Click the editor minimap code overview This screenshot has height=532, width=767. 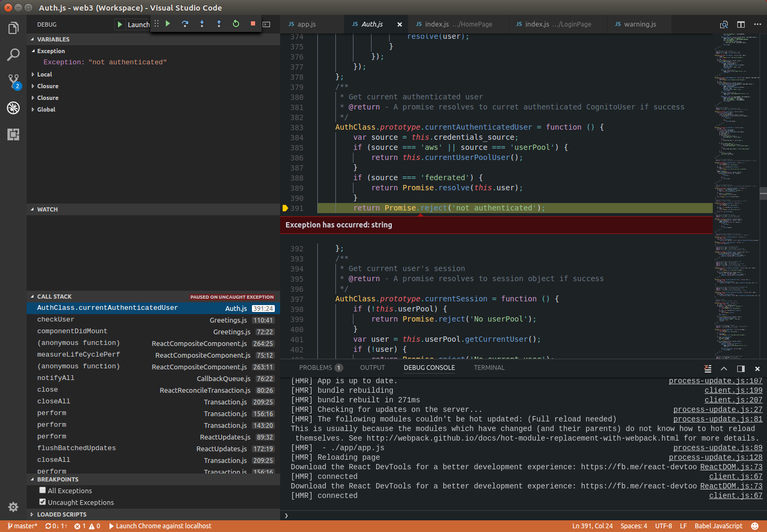click(737, 197)
